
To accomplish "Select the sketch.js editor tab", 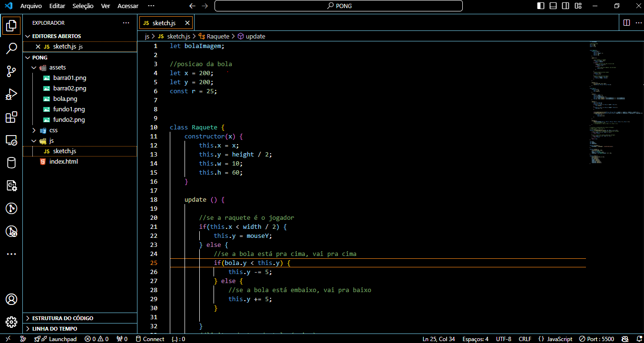I will 166,22.
